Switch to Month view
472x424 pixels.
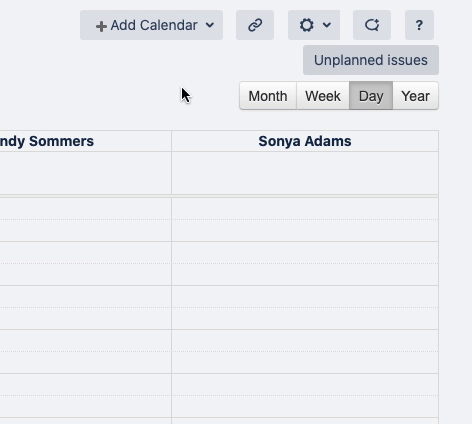pyautogui.click(x=268, y=96)
